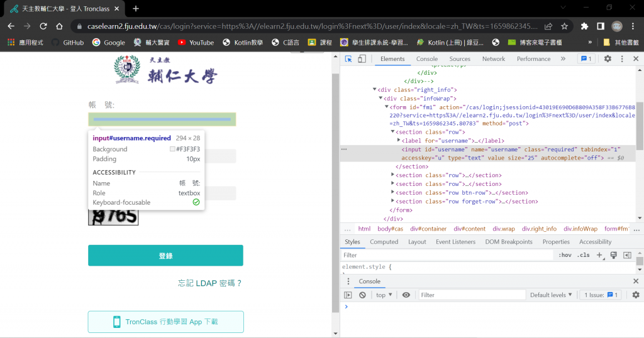644x338 pixels.
Task: Toggle the rendering emulations paintbrush icon
Action: (614, 255)
